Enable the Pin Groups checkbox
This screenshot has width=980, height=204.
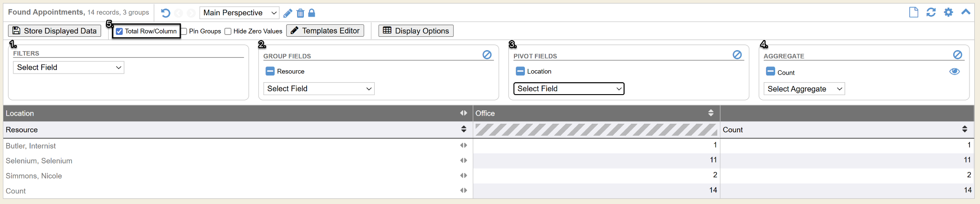[x=184, y=32]
